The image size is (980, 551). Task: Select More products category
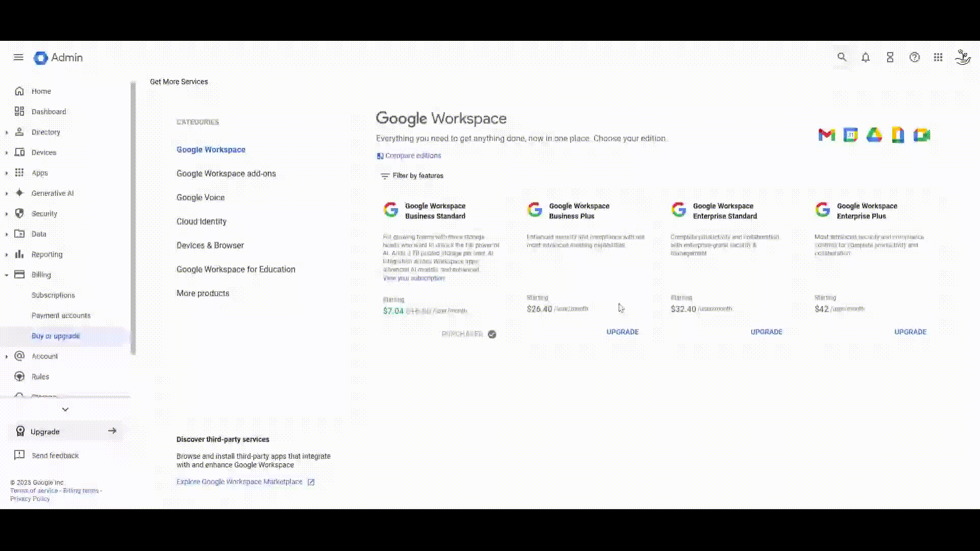coord(203,294)
